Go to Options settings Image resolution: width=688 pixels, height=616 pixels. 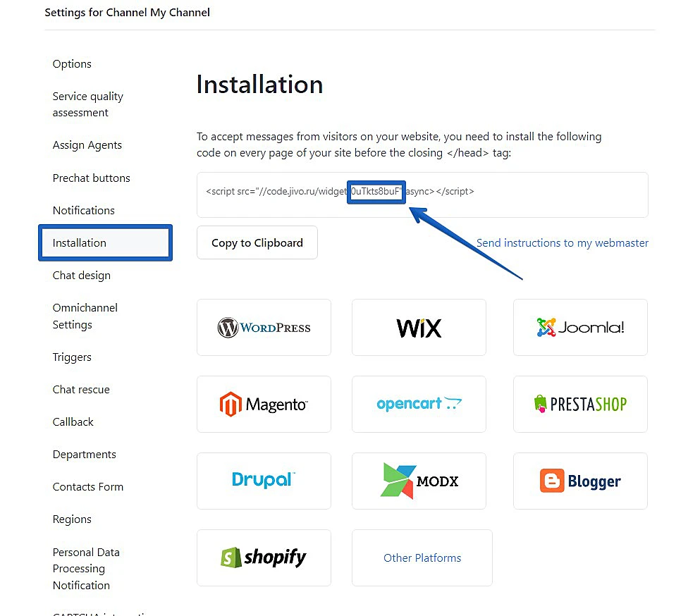(x=72, y=64)
